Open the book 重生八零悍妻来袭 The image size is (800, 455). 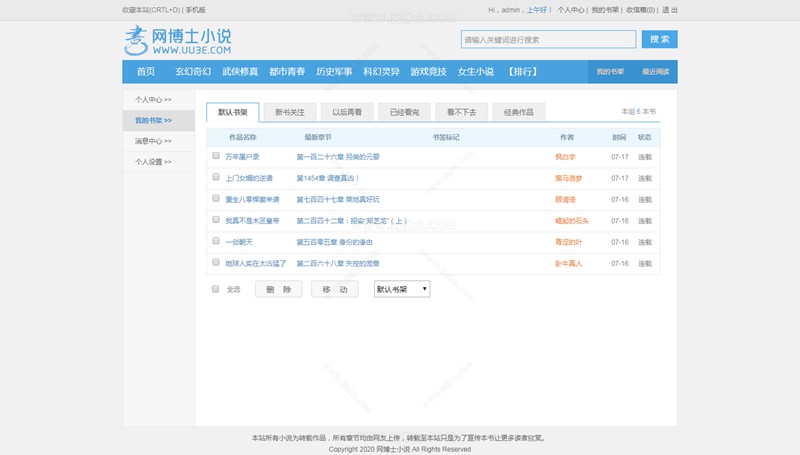click(253, 199)
